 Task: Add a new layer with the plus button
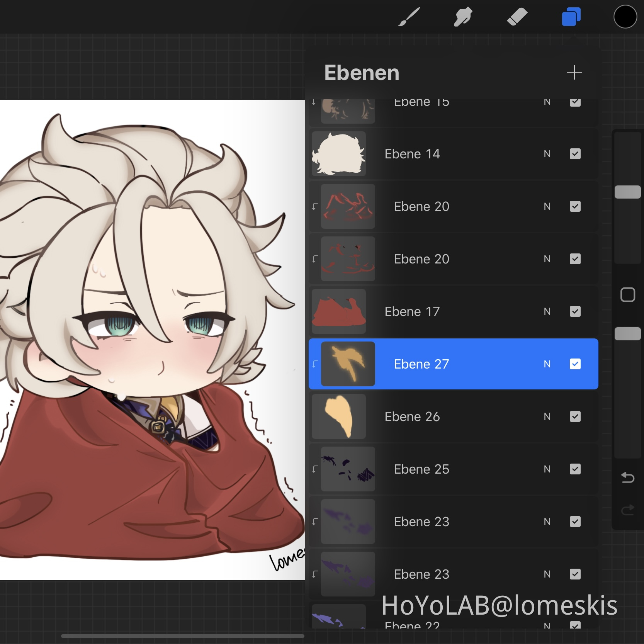(574, 72)
